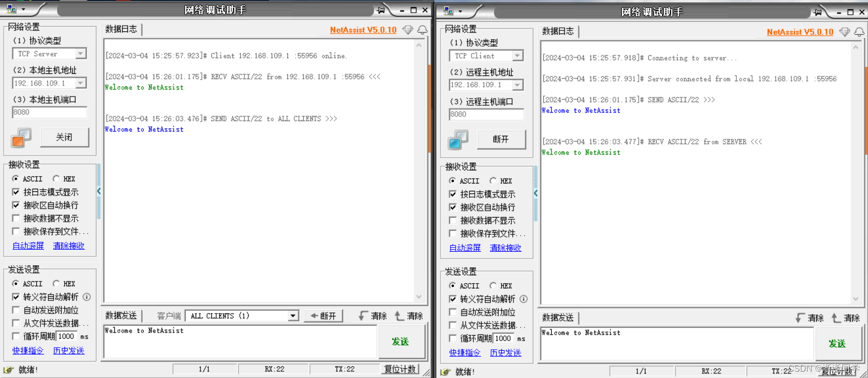Click the orange connection status icon in server window
Viewport: 868px width, 378px height.
click(21, 138)
